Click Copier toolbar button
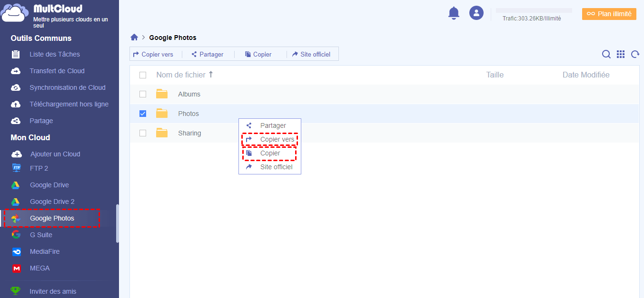This screenshot has width=644, height=298. point(258,54)
